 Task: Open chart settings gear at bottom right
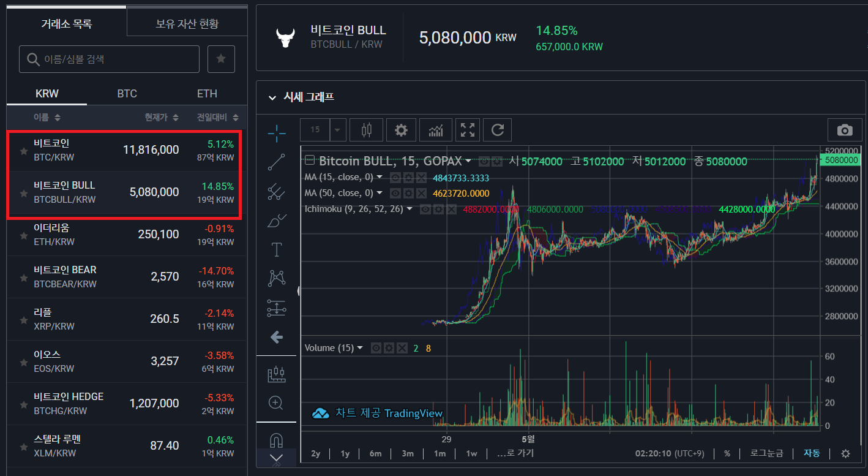coord(845,454)
